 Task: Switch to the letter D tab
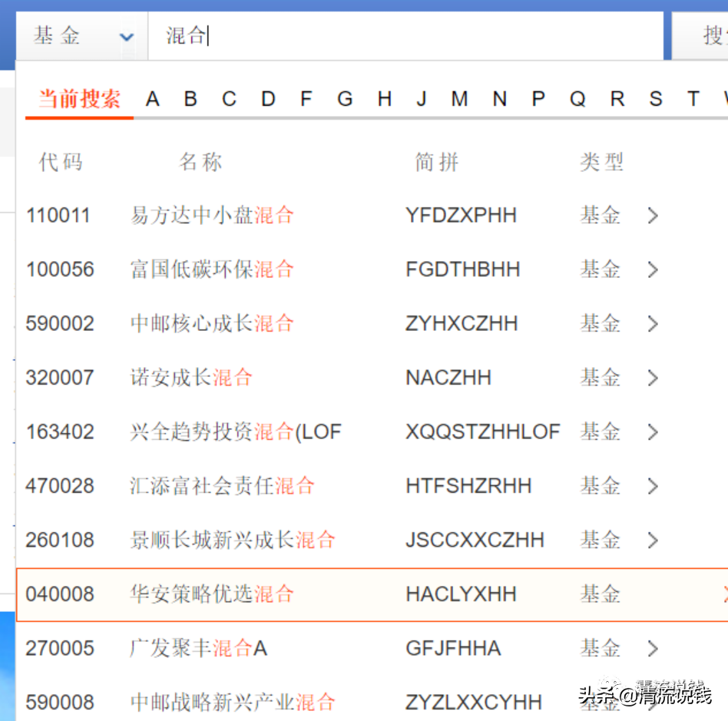(268, 99)
